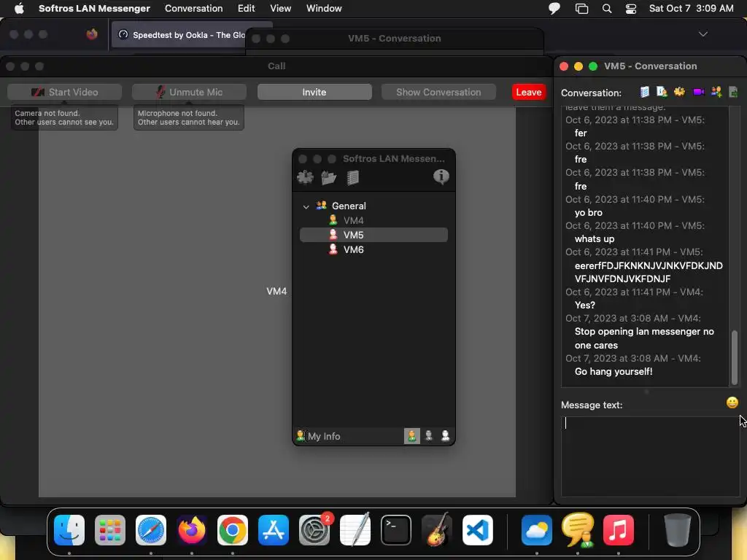
Task: Click the Stage Manager windows icon in the menu bar
Action: (581, 9)
